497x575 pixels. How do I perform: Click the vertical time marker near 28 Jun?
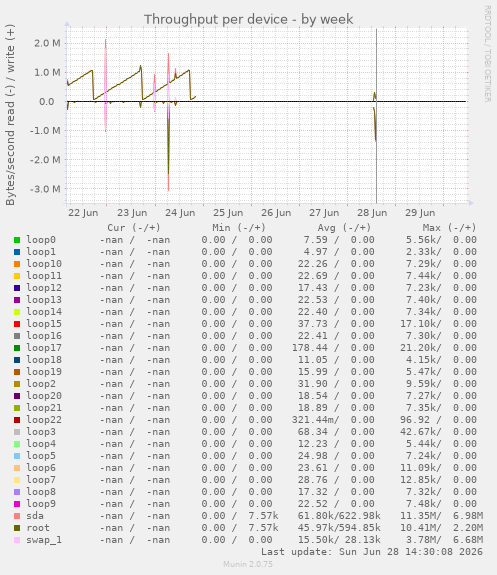point(376,116)
